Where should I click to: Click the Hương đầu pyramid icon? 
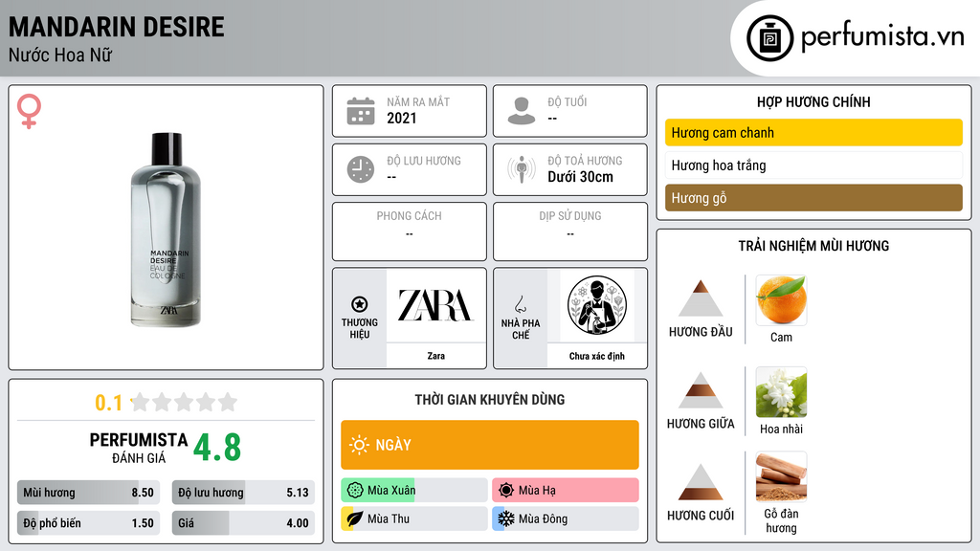[701, 298]
